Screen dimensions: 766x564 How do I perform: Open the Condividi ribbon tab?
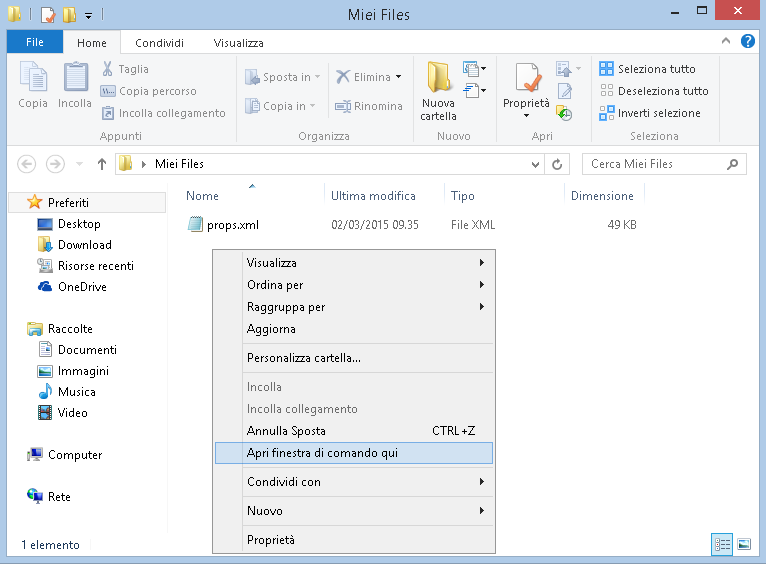[160, 43]
